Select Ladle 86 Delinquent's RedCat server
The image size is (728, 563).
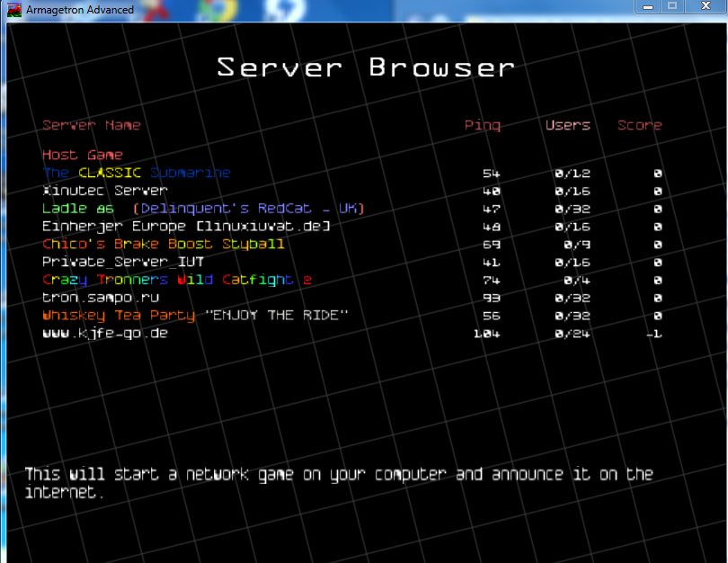203,209
